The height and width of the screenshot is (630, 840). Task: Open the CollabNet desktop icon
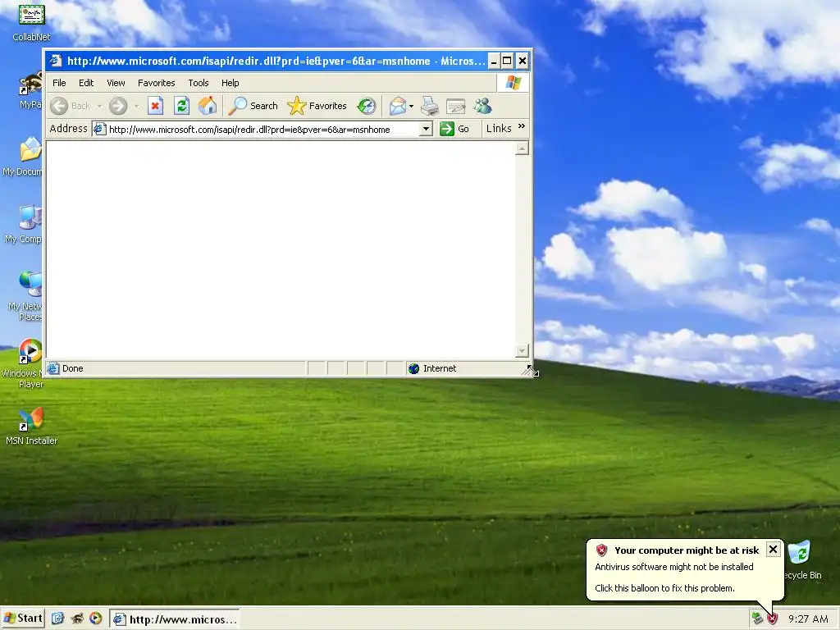32,22
